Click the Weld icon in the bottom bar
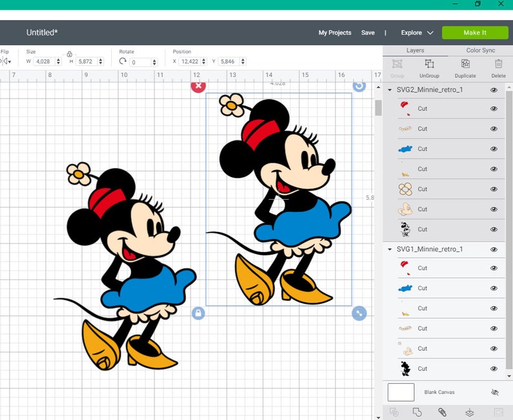Viewport: 513px width, 420px height. (x=417, y=412)
